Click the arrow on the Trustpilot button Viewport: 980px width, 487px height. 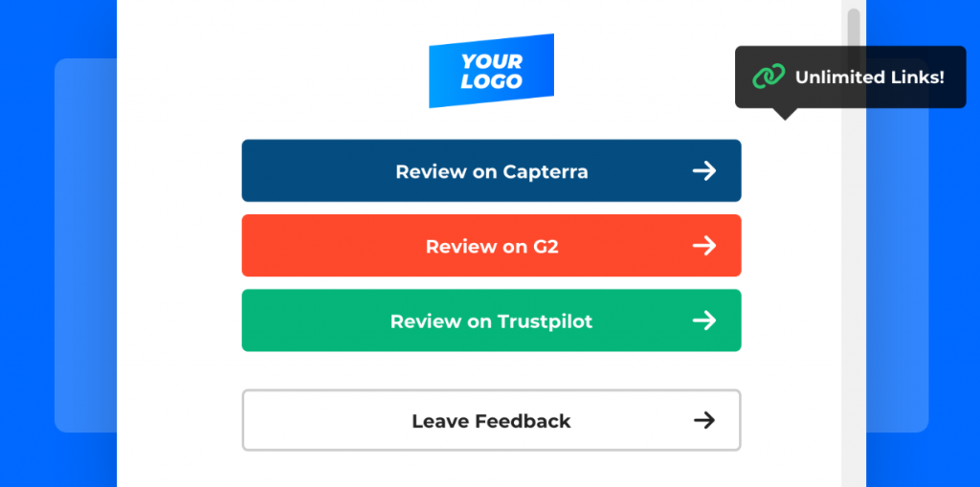pos(704,321)
